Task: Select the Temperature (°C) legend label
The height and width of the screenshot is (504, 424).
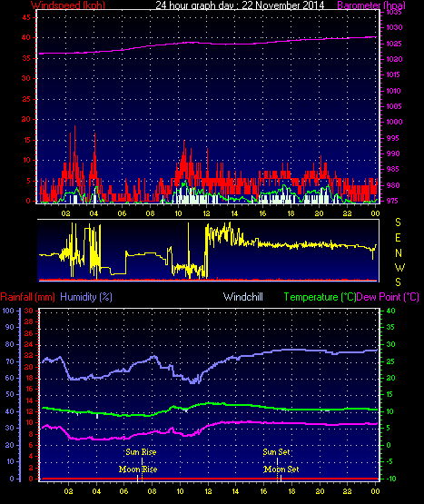Action: coord(320,297)
